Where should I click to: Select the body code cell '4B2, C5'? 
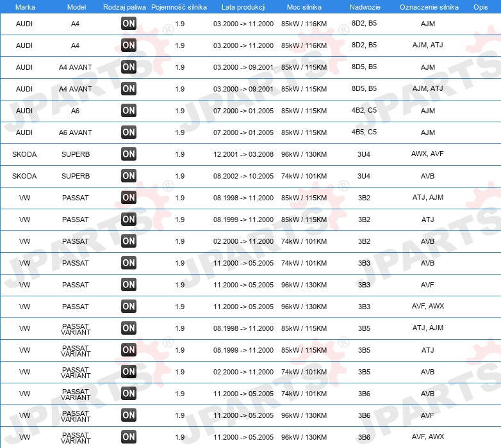click(x=364, y=110)
